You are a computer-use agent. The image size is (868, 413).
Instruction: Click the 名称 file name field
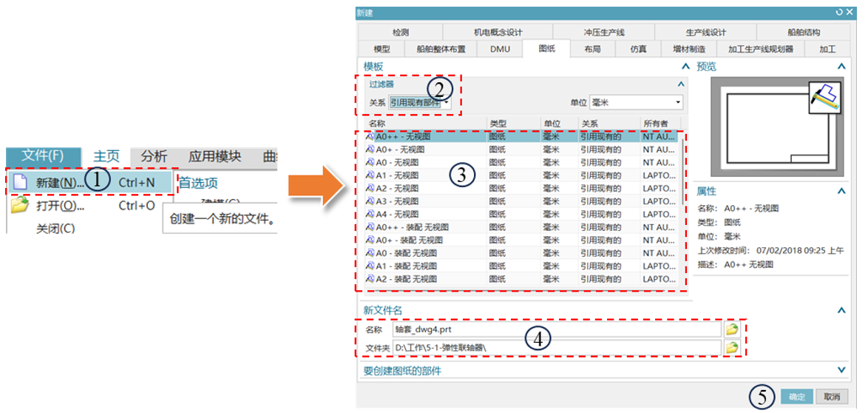[556, 330]
